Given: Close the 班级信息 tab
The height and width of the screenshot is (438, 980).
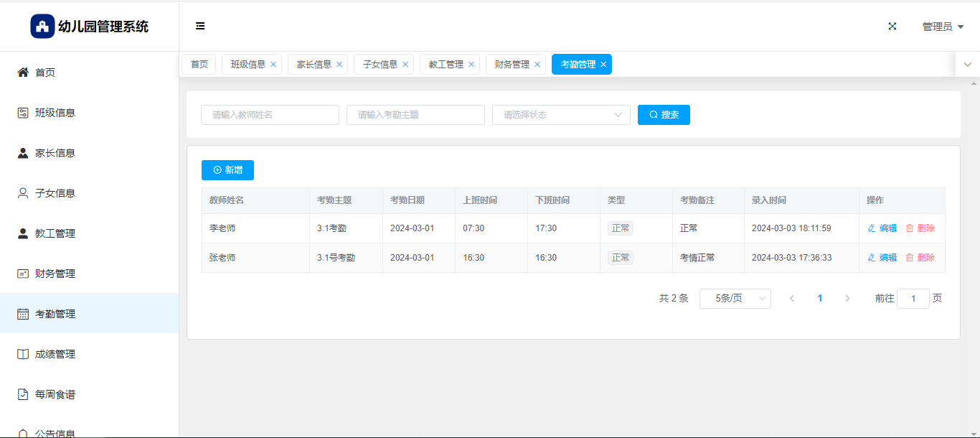Looking at the screenshot, I should coord(273,65).
